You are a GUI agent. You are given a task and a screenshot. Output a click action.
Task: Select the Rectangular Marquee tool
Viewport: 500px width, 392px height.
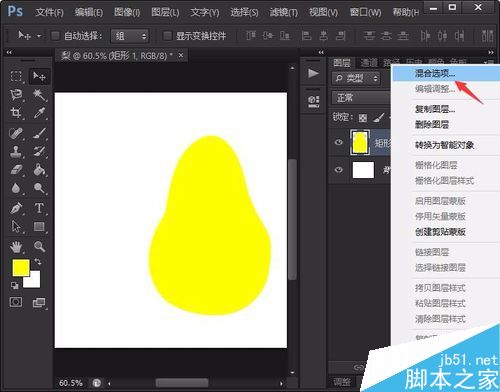coord(16,76)
